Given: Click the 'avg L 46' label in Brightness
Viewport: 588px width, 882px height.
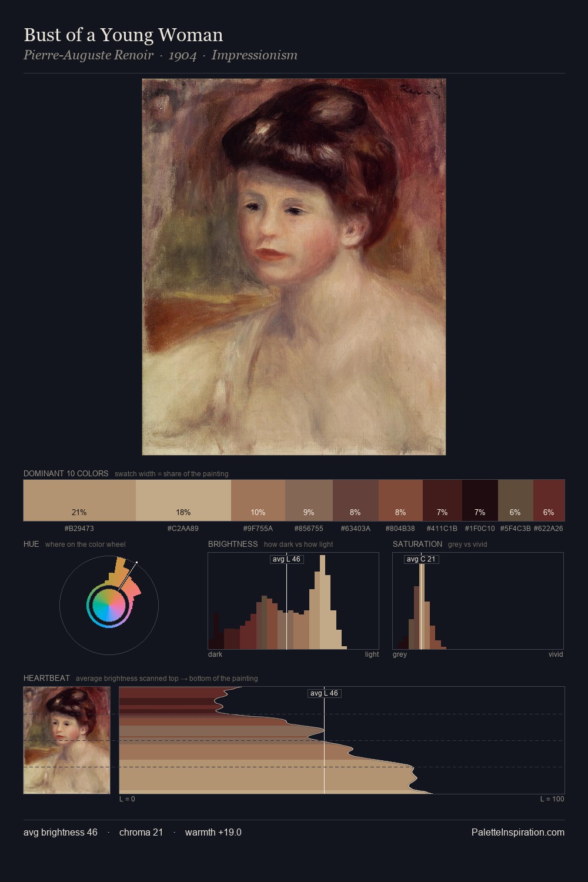Looking at the screenshot, I should point(286,559).
